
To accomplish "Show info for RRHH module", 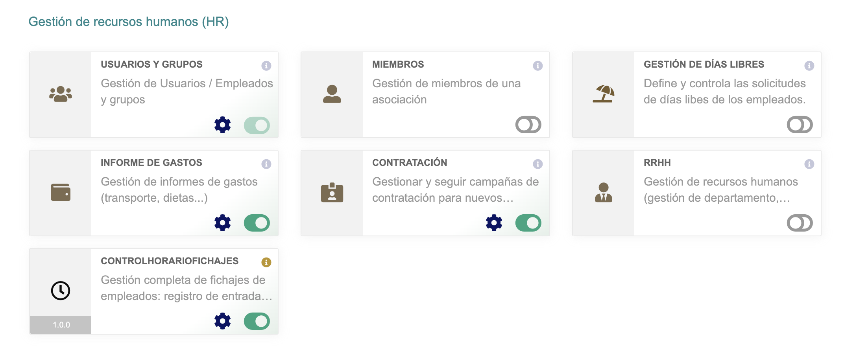I will [x=809, y=164].
